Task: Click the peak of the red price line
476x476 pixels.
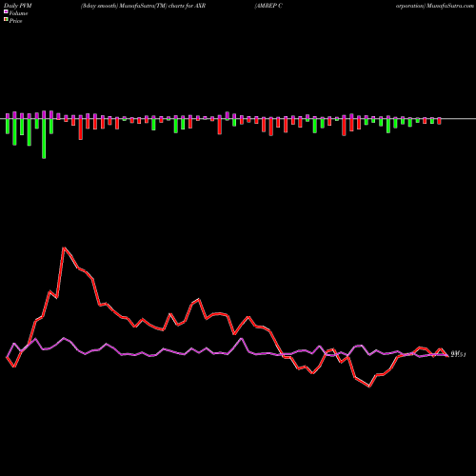Action: 64,248
